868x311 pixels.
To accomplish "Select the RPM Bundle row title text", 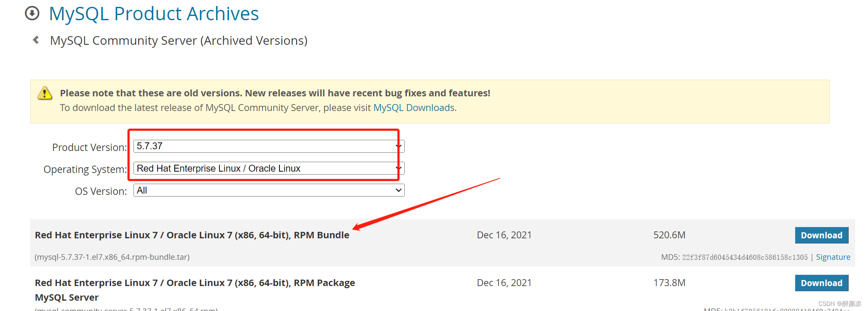I will pos(192,235).
